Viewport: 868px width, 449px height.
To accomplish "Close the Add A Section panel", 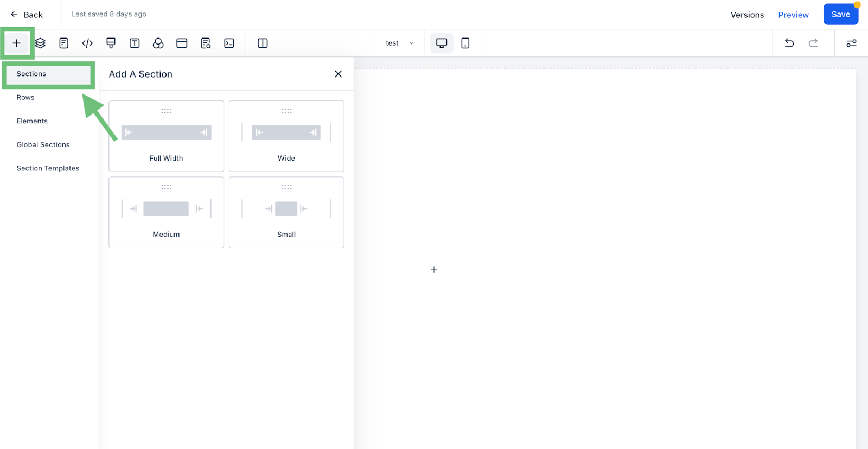I will point(339,74).
